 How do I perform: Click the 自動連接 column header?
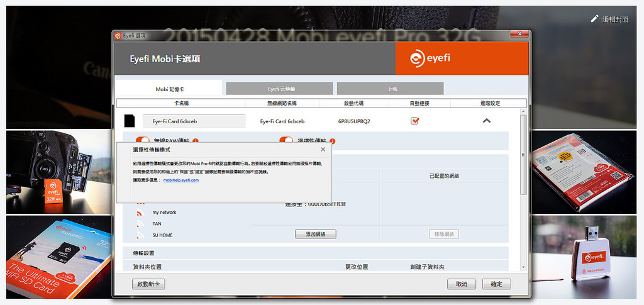(419, 103)
